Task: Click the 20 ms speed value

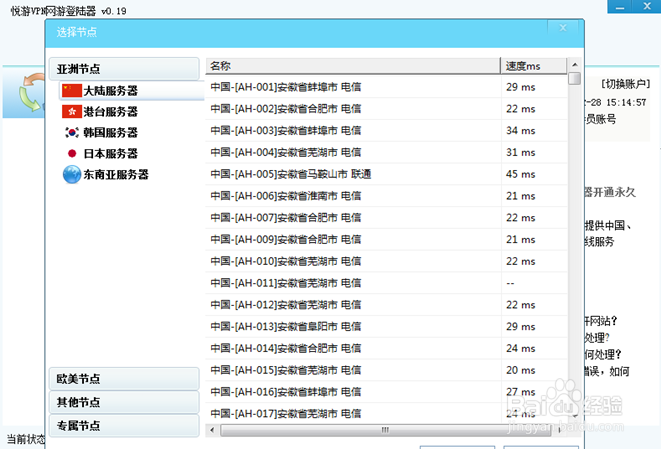Action: [x=521, y=370]
